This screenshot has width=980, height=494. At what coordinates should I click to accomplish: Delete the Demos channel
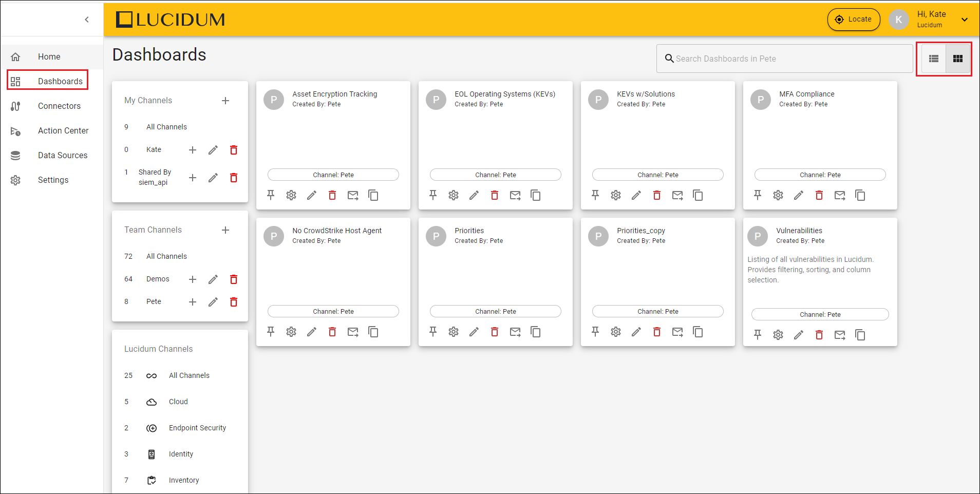pyautogui.click(x=234, y=279)
